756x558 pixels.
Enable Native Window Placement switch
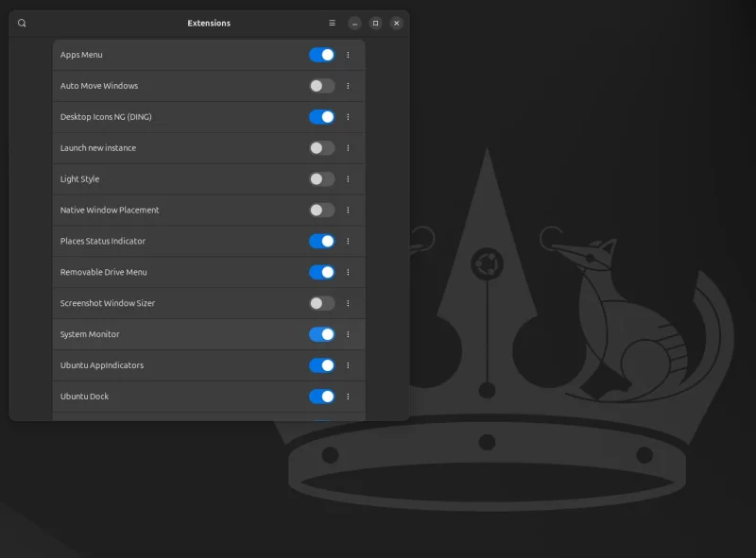(322, 211)
